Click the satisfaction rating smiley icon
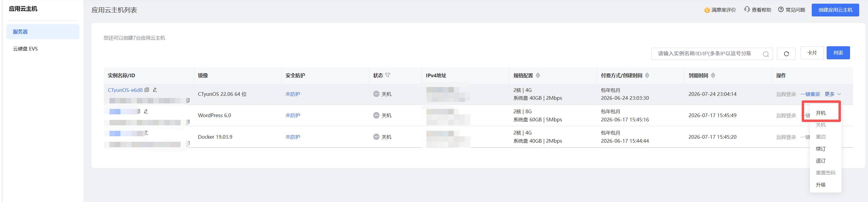Viewport: 868px width, 202px height. [x=707, y=10]
